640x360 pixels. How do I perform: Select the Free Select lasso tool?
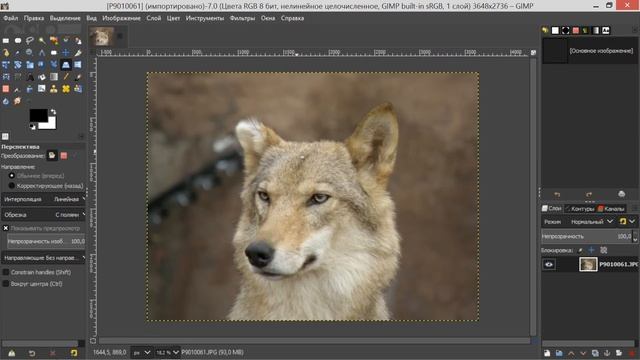click(x=30, y=40)
